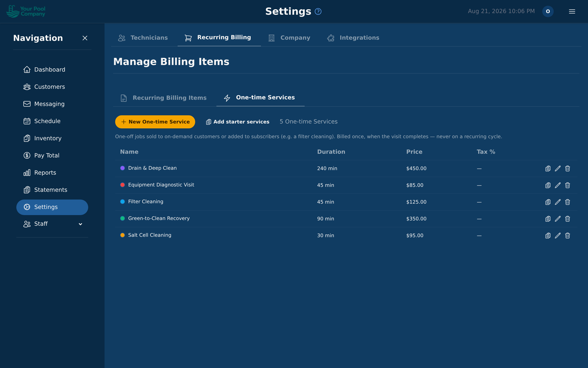The height and width of the screenshot is (368, 588).
Task: Click the Equipment Diagnostic Visit name
Action: coord(161,185)
